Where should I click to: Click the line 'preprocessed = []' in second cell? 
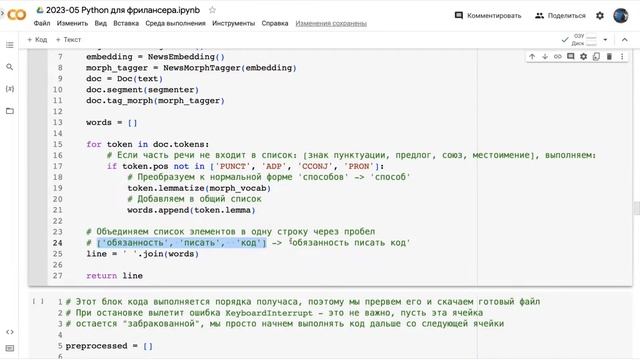109,346
